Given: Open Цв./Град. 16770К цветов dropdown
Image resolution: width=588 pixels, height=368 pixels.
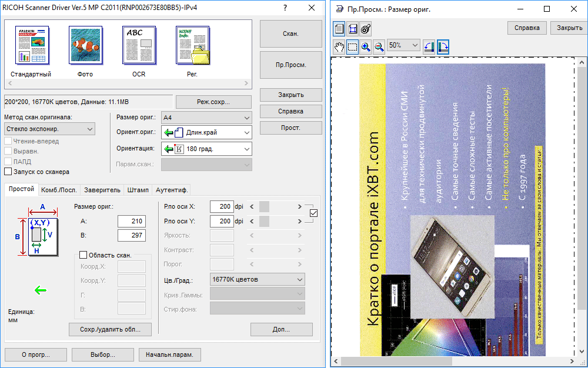Looking at the screenshot, I should pos(258,280).
